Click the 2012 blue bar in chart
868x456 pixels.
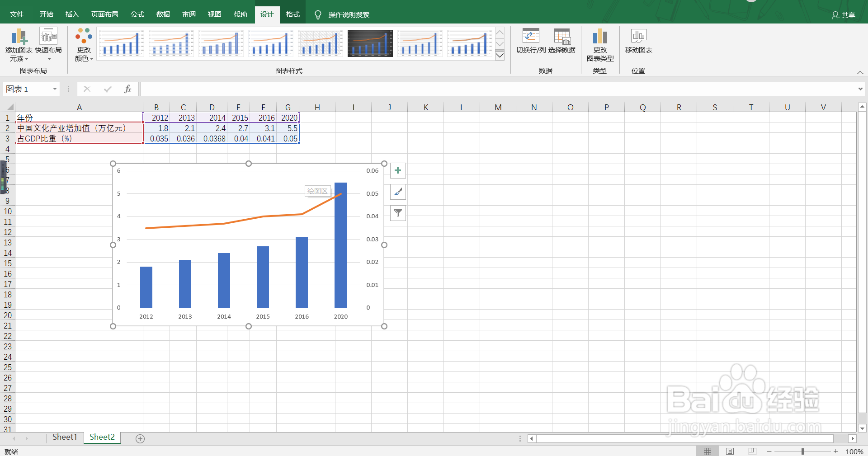[146, 287]
